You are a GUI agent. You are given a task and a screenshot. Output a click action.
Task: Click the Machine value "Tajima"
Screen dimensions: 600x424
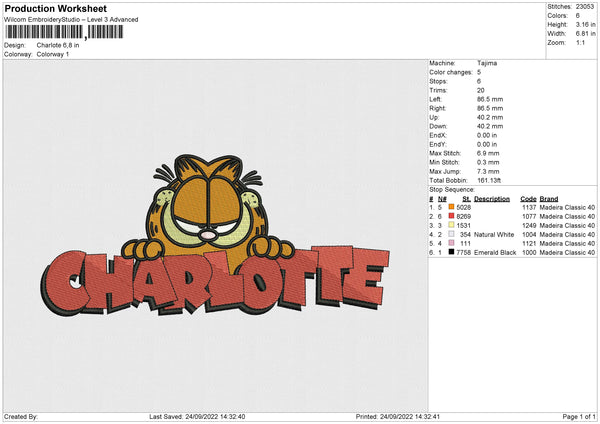[487, 63]
